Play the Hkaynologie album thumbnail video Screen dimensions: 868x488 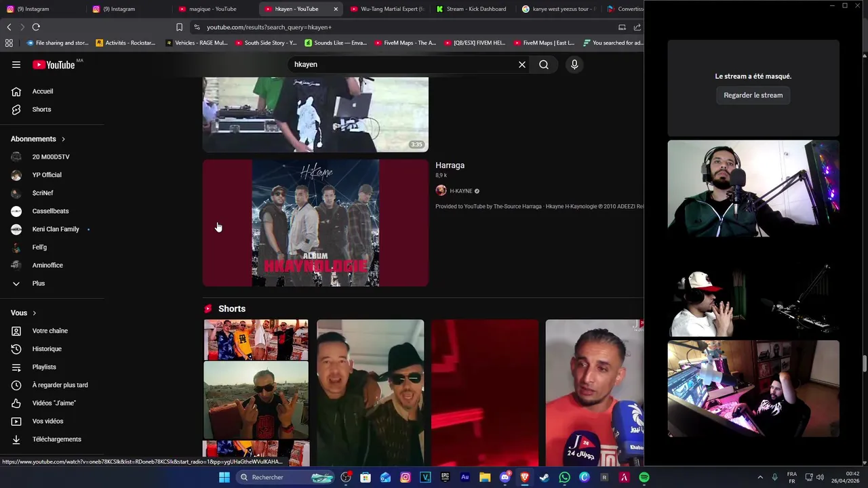tap(315, 223)
